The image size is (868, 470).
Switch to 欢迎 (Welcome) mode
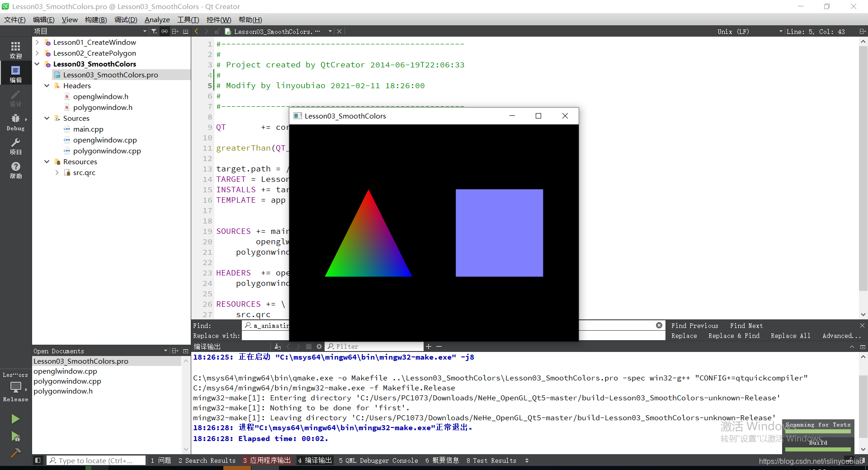pos(15,49)
